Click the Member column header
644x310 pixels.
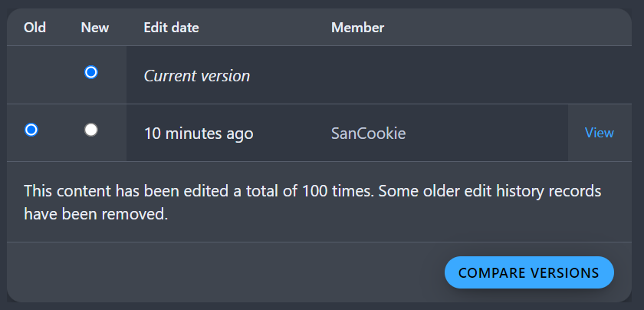tap(358, 28)
